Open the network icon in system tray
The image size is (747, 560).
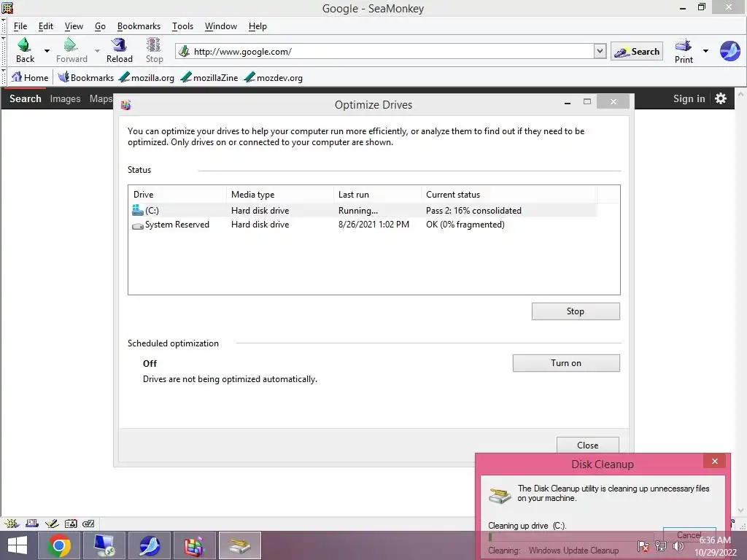pos(660,546)
